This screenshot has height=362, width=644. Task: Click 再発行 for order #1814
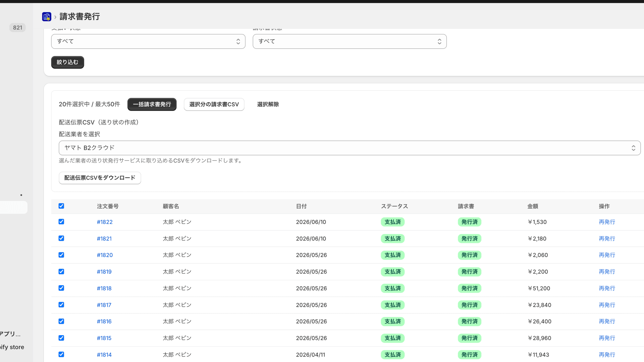pos(607,355)
